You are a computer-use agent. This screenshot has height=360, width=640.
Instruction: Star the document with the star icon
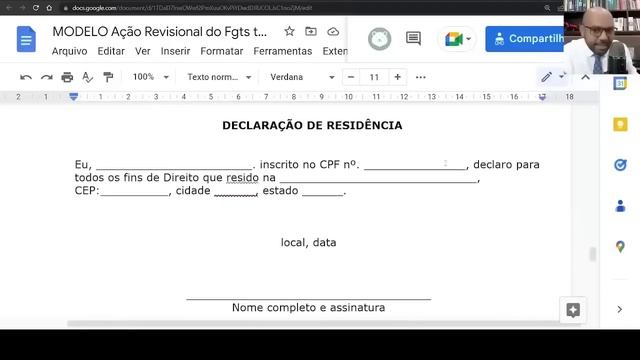click(289, 31)
